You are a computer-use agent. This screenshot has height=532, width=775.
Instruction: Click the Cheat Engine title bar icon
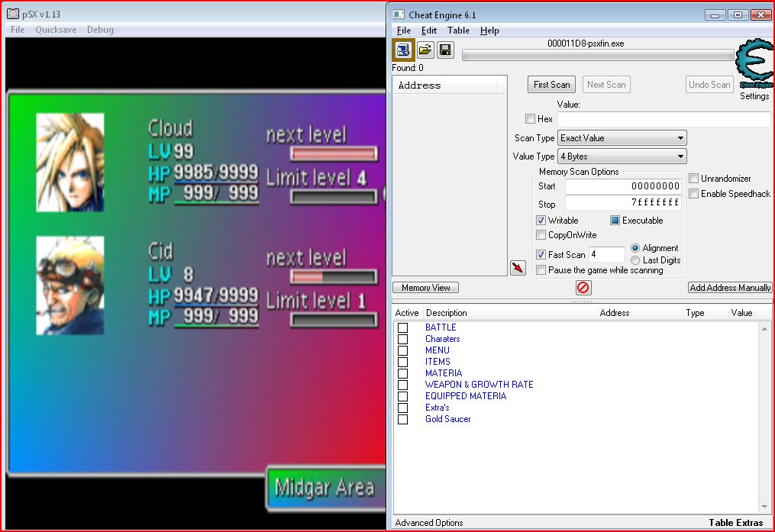coord(399,15)
